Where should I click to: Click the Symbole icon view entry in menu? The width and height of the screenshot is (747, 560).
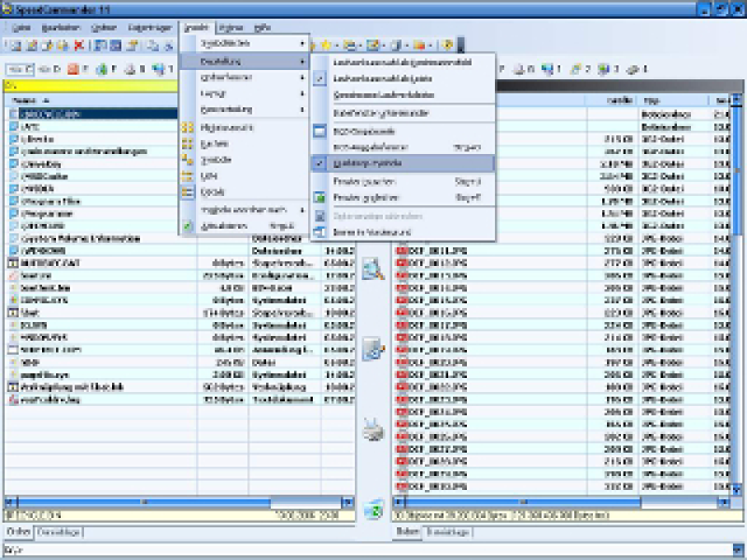(188, 160)
